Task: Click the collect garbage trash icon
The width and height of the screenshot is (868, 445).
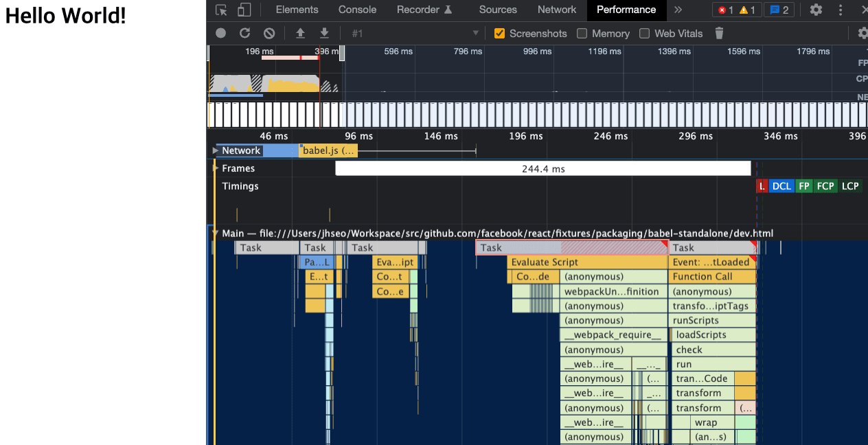Action: coord(719,33)
